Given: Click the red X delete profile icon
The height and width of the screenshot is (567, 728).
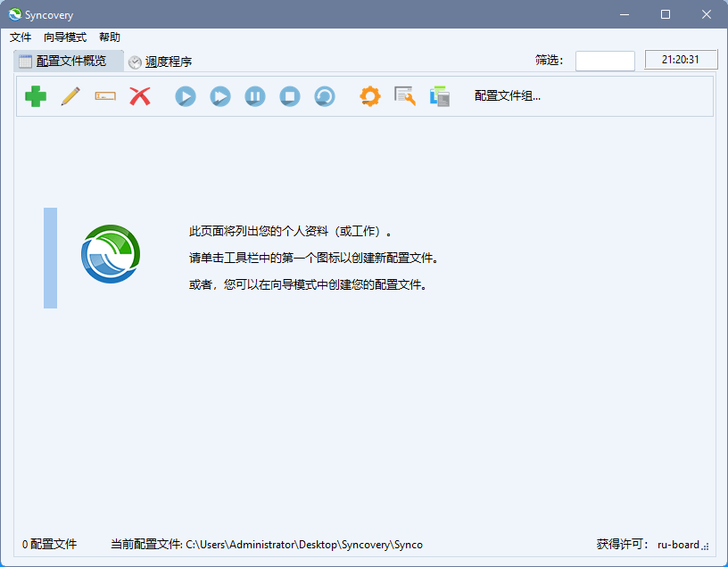Looking at the screenshot, I should [140, 96].
